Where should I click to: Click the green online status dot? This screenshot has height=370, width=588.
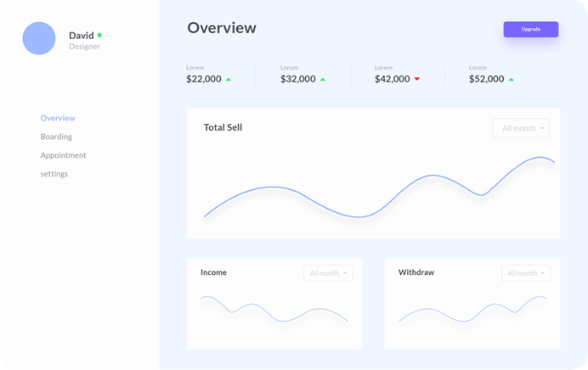[99, 36]
